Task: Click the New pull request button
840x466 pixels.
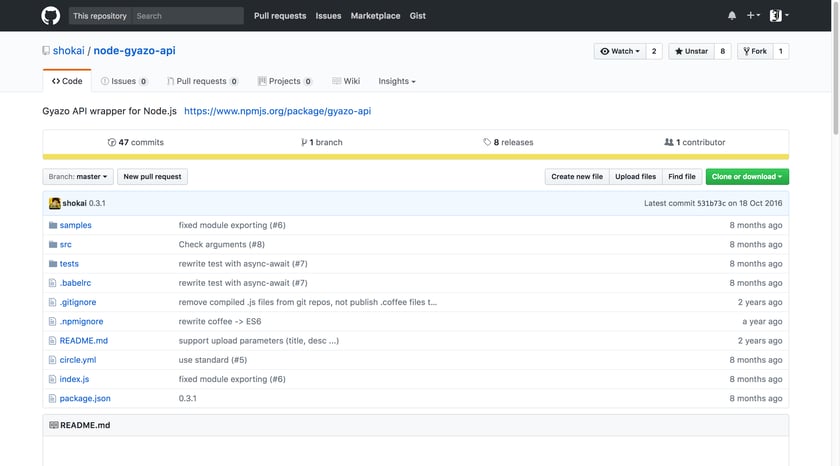Action: [x=153, y=177]
